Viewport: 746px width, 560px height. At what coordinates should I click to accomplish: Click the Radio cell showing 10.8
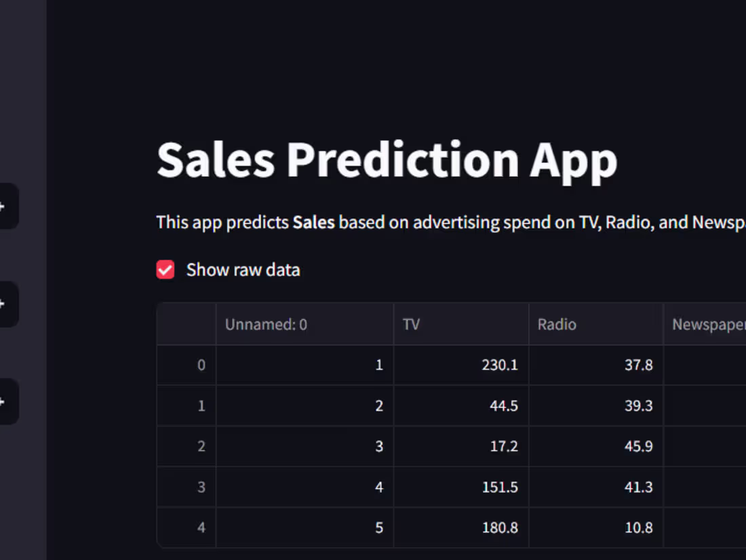pos(596,527)
